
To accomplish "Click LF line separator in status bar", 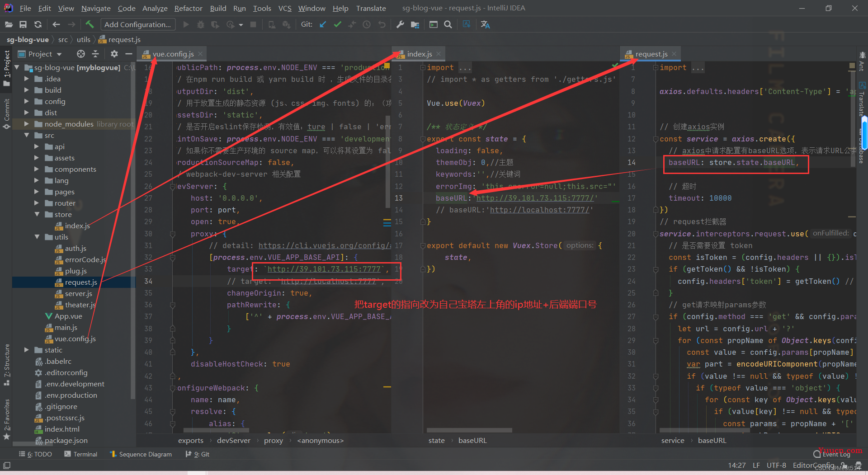I will [x=756, y=465].
